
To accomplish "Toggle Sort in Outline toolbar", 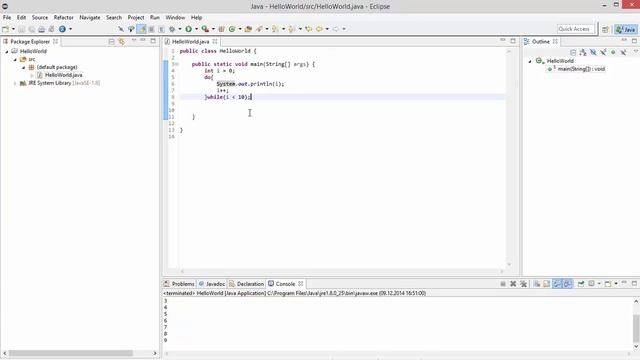I will (x=583, y=53).
